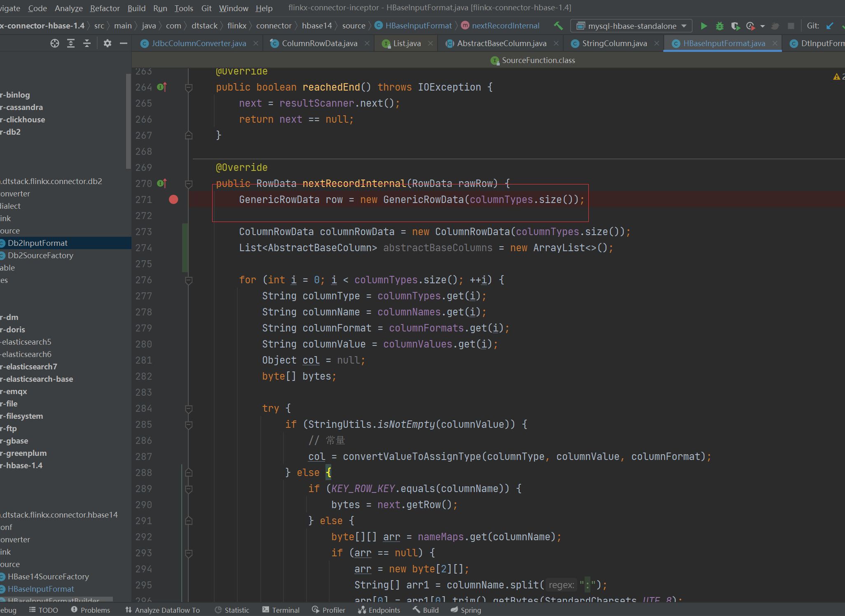Stop the running process

(x=791, y=26)
